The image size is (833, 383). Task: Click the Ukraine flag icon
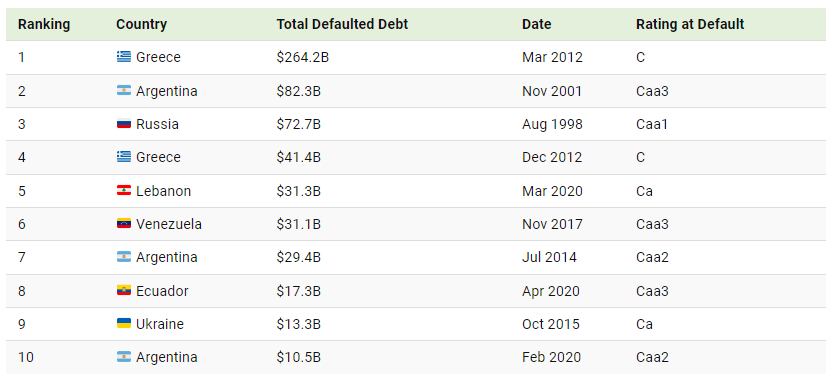click(124, 324)
